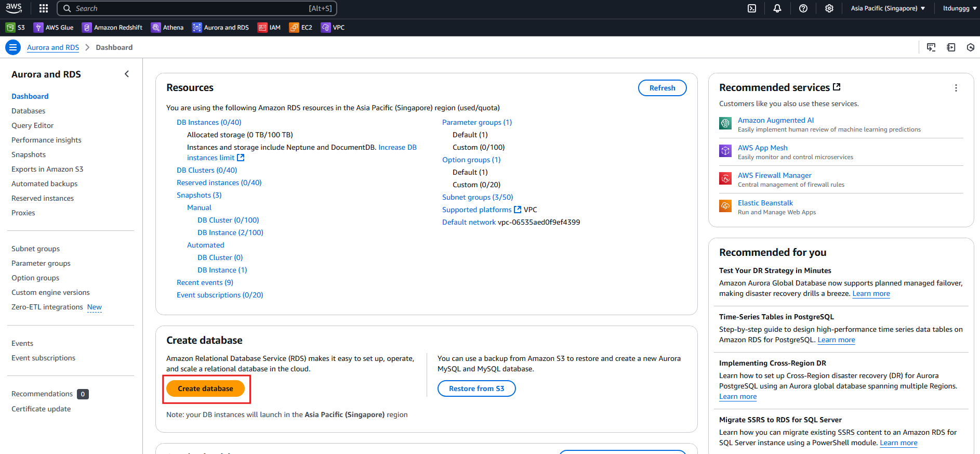Open the settings gear icon
980x454 pixels.
pos(829,8)
